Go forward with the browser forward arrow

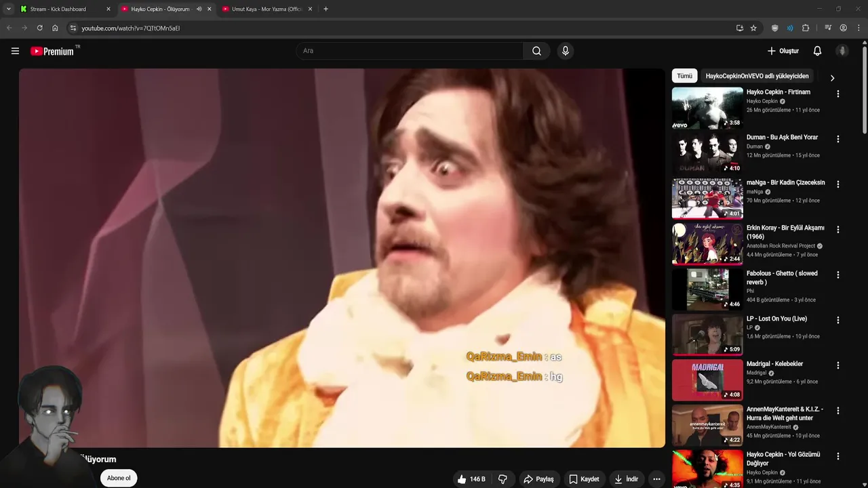click(x=24, y=28)
